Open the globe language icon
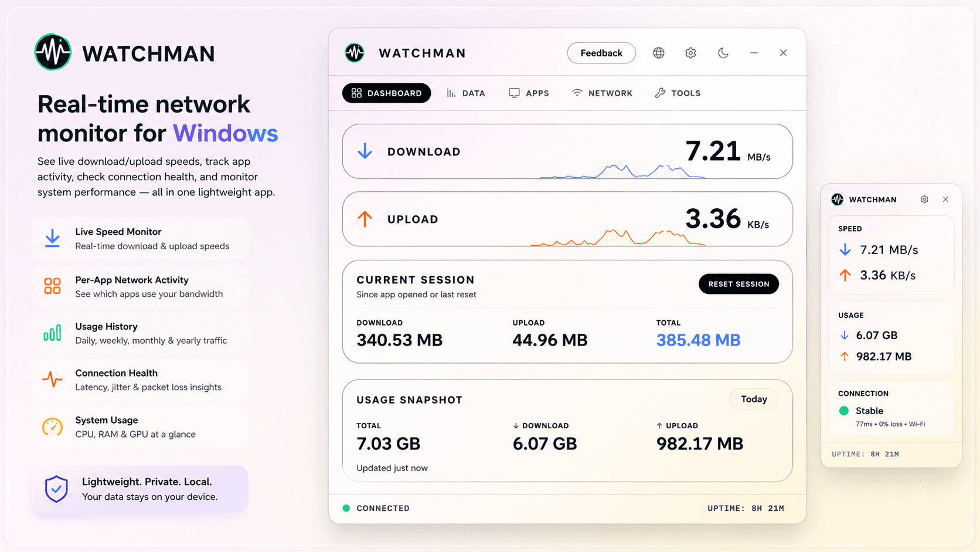The image size is (980, 552). tap(659, 53)
